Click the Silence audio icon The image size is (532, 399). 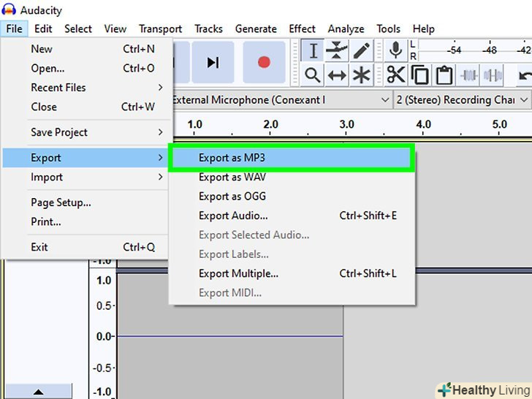pos(493,75)
